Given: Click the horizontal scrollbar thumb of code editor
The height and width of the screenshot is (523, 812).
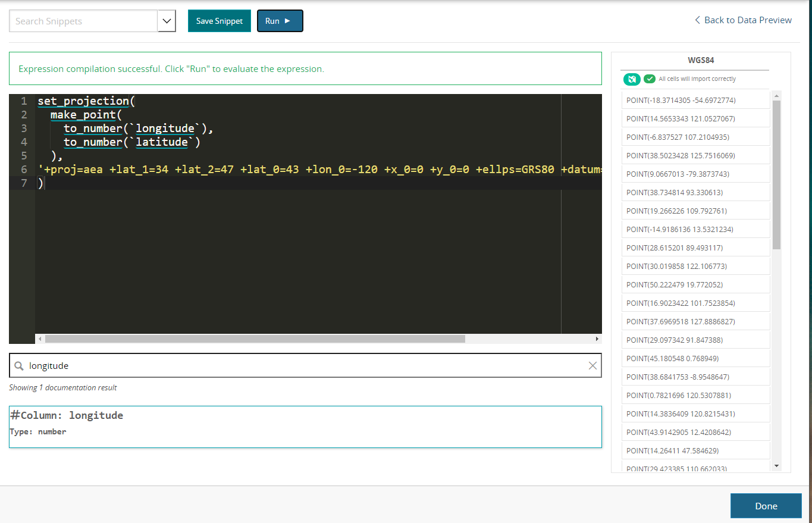Looking at the screenshot, I should coord(255,339).
